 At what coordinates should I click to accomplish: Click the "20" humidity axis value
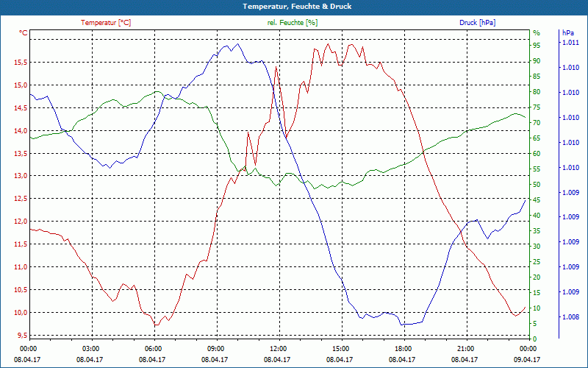coord(537,277)
